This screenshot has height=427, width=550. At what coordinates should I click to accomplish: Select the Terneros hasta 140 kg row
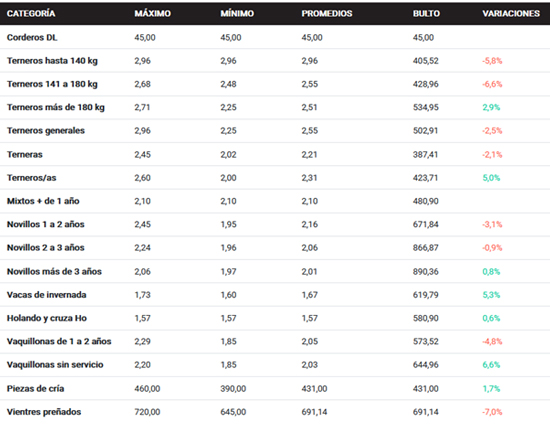[275, 61]
